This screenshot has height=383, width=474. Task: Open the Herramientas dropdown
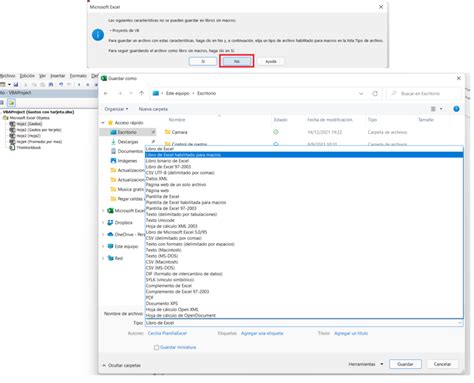point(366,364)
